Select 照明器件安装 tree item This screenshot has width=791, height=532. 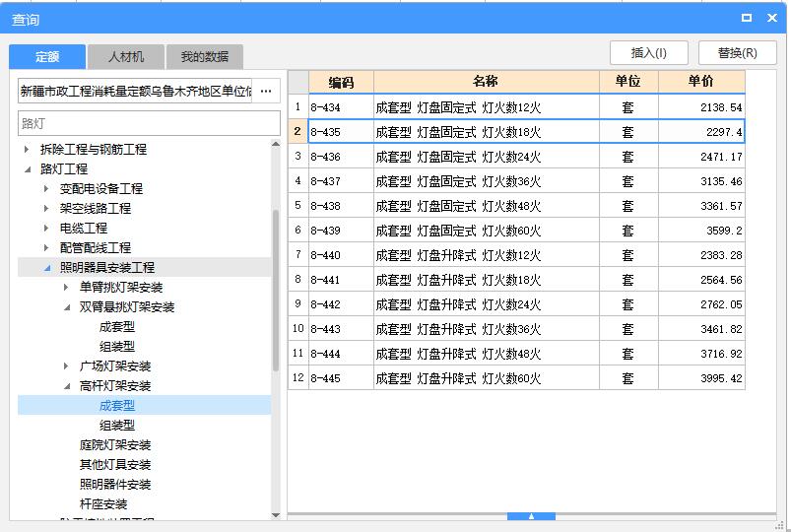point(115,484)
